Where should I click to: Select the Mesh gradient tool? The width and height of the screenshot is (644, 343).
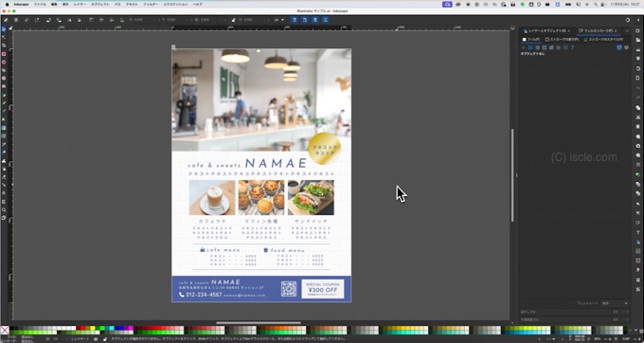coord(4,135)
